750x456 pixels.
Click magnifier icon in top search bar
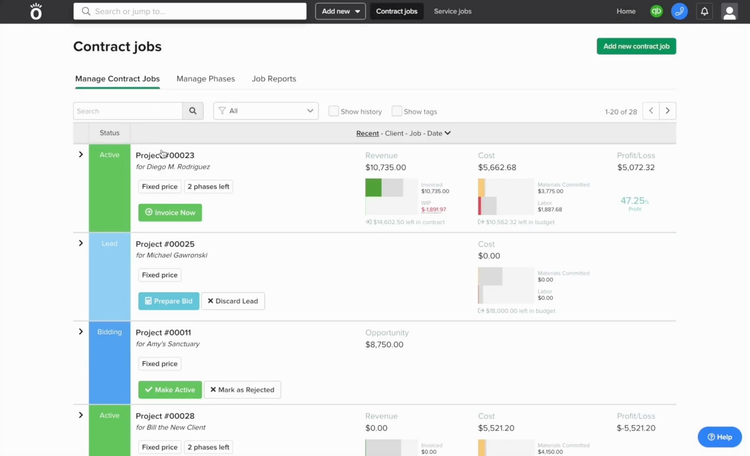tap(86, 11)
